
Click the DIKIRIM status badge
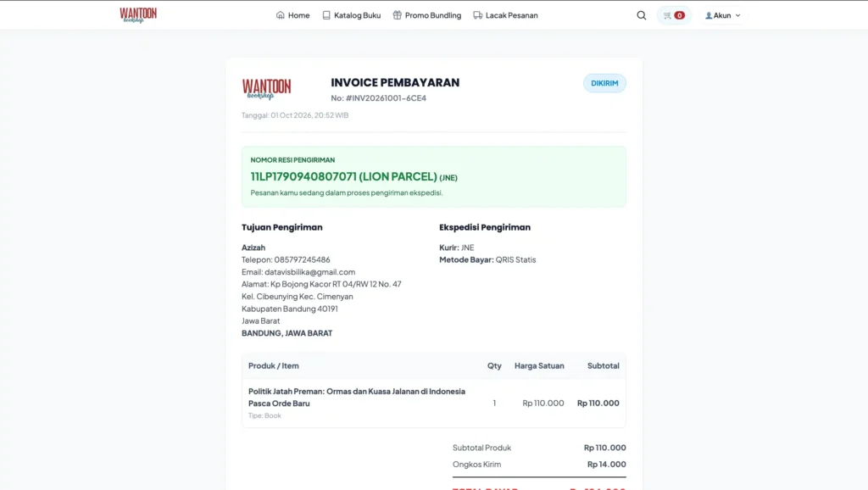[x=604, y=83]
